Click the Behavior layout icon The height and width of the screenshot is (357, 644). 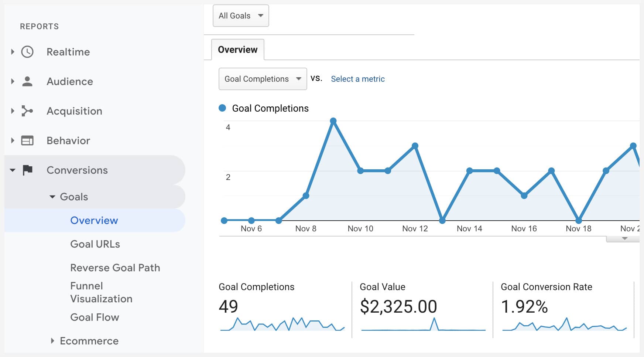pos(27,140)
